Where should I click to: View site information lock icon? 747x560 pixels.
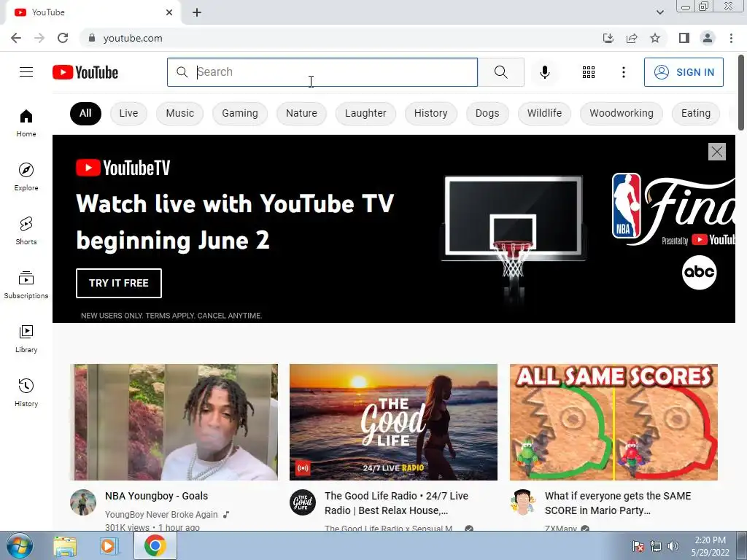click(x=92, y=38)
